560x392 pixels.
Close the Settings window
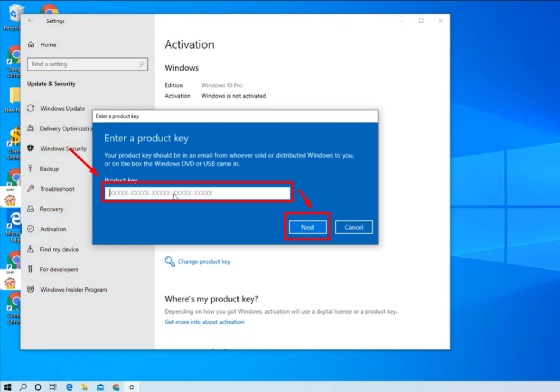[x=441, y=21]
